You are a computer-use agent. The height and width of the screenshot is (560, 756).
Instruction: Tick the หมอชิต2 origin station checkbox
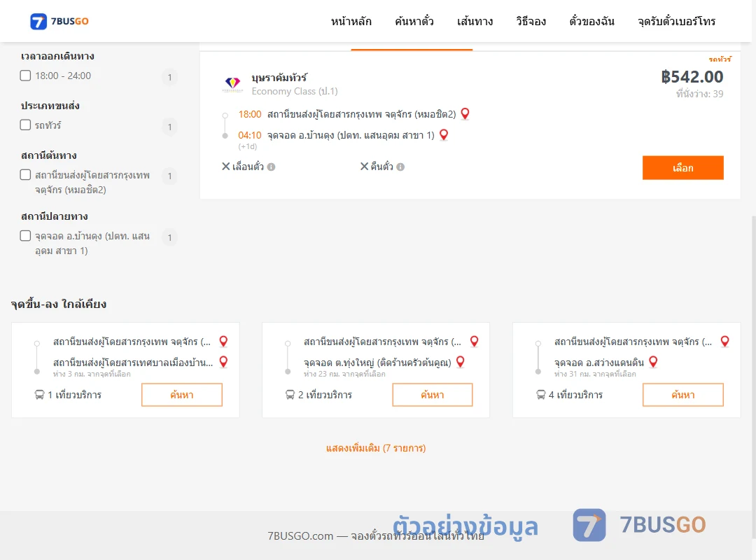[26, 174]
